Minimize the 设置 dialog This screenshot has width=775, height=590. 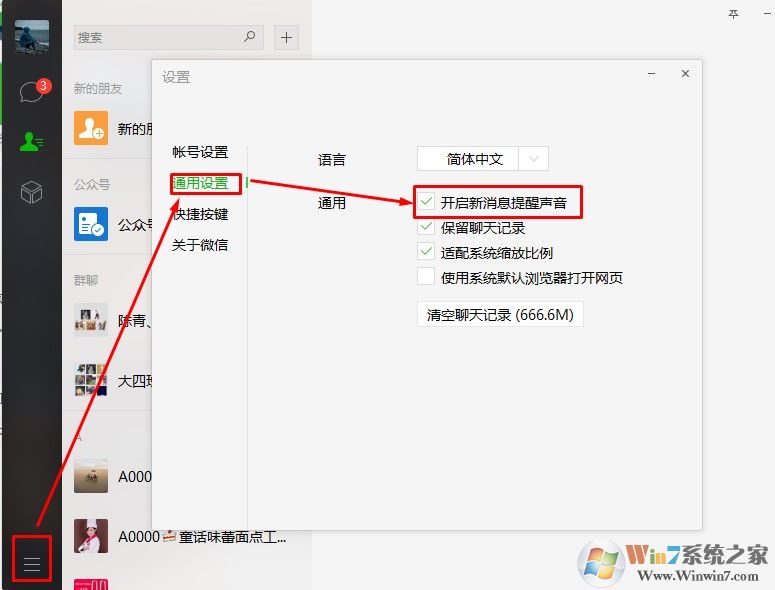651,74
